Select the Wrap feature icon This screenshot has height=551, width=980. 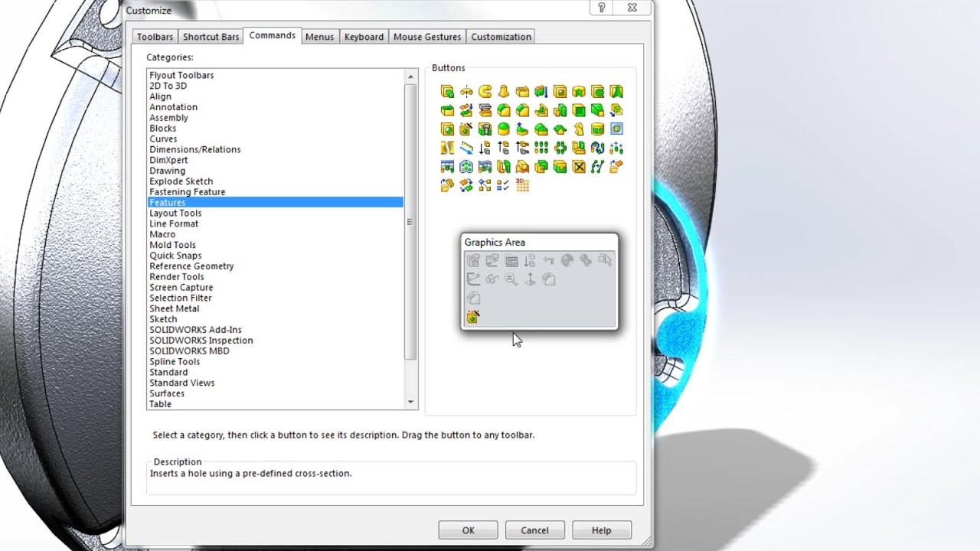[598, 129]
